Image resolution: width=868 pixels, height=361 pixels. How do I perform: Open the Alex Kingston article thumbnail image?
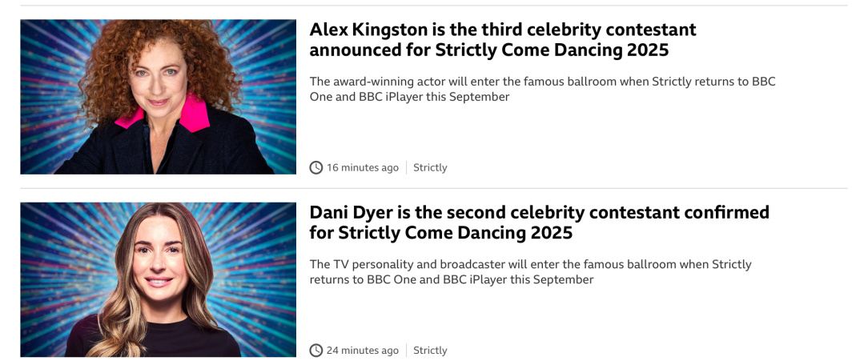[x=158, y=96]
